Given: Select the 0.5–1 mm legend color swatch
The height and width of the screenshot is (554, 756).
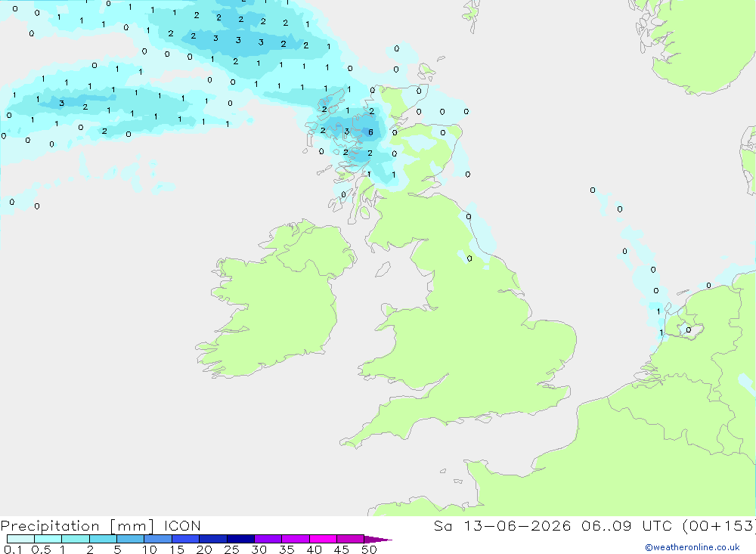Looking at the screenshot, I should [48, 539].
